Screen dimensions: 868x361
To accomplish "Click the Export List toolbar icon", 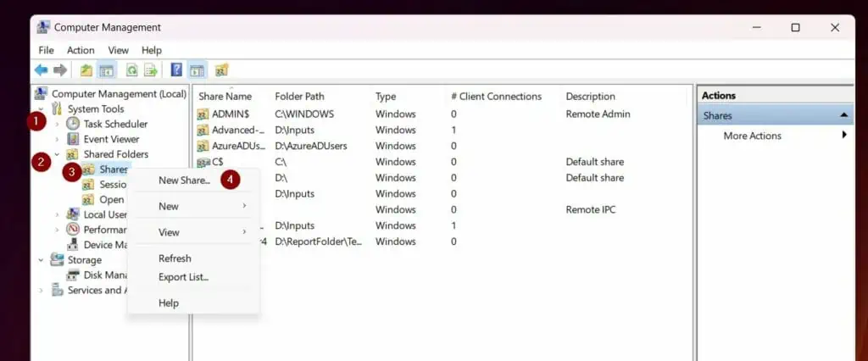I will coord(151,70).
